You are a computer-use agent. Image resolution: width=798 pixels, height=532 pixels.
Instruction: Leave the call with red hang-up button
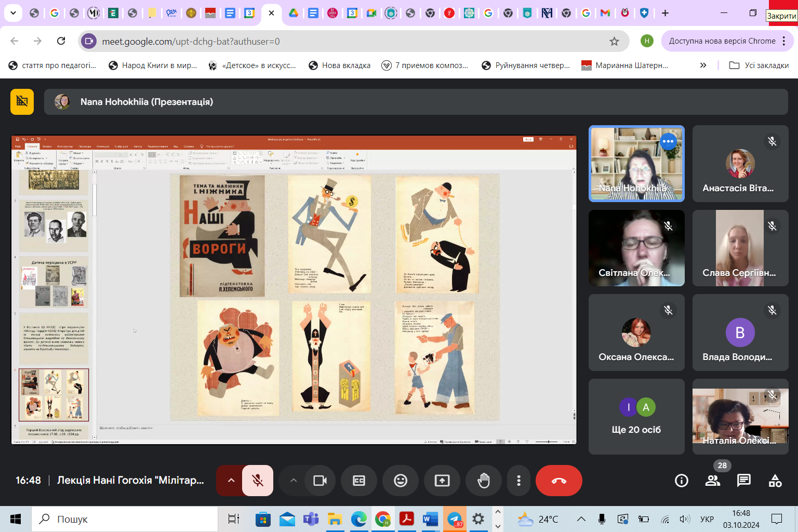click(558, 481)
